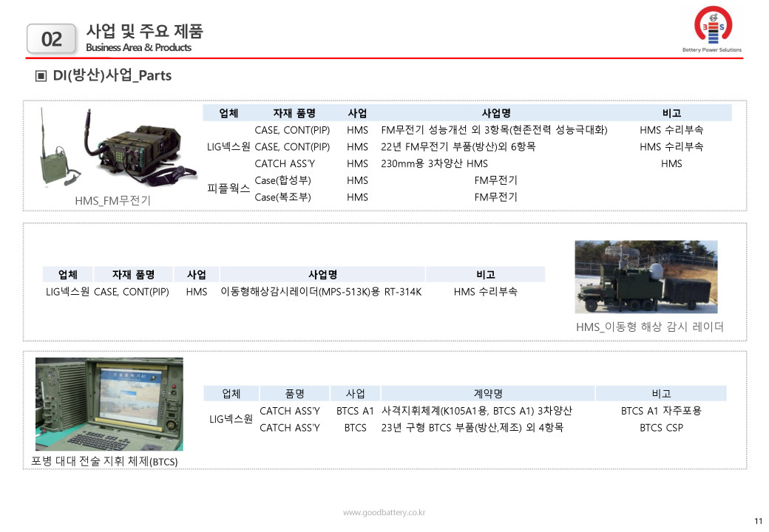
Task: Click the 사업 및 주요 제품 title
Action: pyautogui.click(x=144, y=32)
